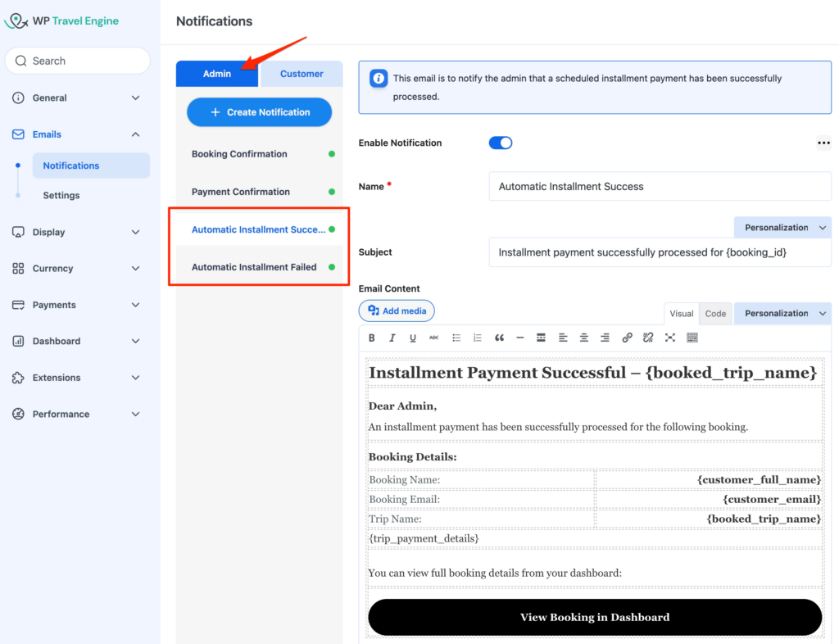Click the bulleted list icon
The height and width of the screenshot is (644, 839).
point(456,338)
